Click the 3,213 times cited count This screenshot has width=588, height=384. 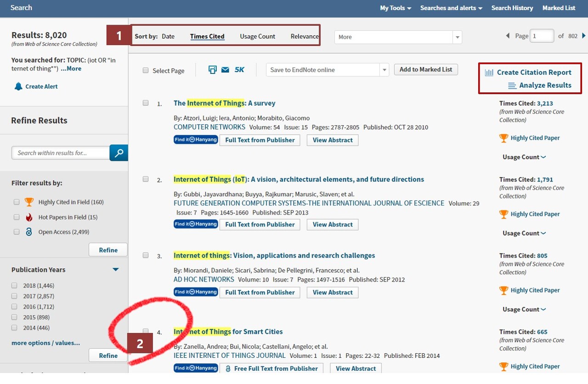(x=545, y=103)
